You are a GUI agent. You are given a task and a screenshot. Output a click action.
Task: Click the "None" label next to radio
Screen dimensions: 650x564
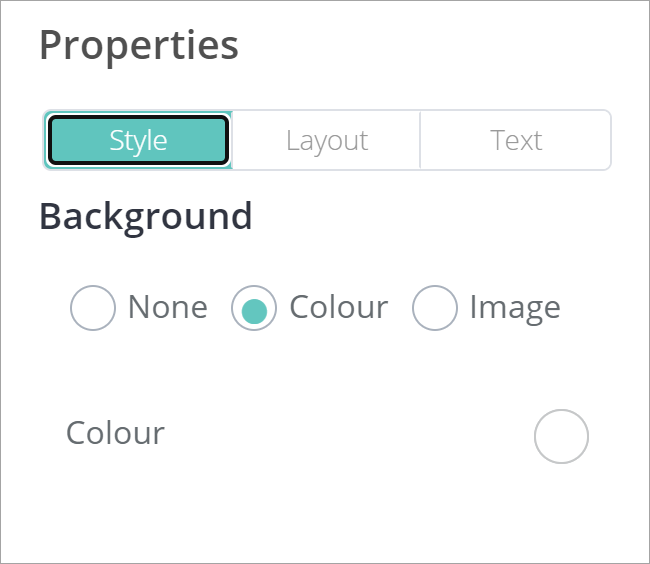click(x=167, y=307)
